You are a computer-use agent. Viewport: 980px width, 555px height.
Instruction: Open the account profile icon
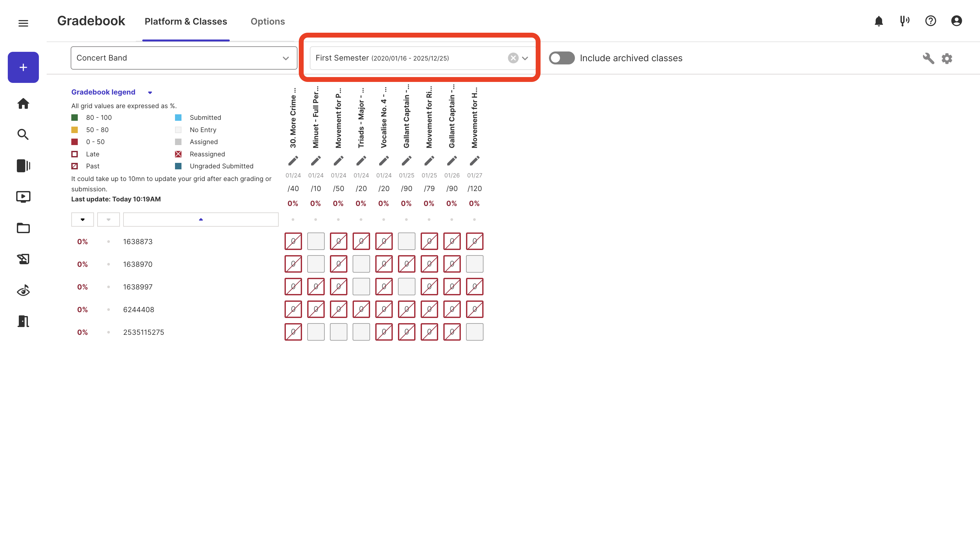click(956, 21)
